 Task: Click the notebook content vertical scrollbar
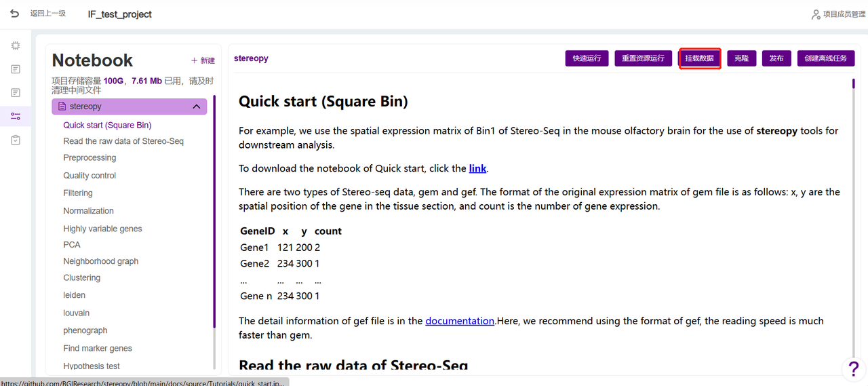coord(853,84)
